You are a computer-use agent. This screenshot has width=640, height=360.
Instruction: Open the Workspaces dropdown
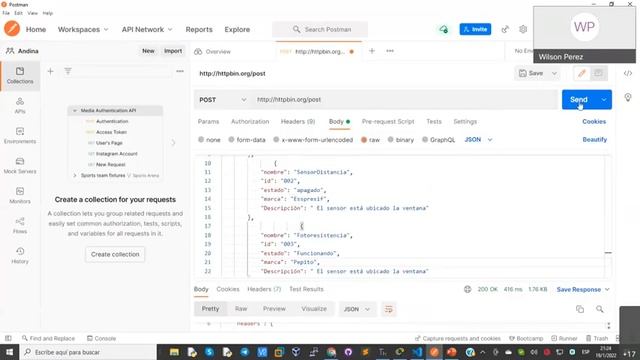[83, 29]
